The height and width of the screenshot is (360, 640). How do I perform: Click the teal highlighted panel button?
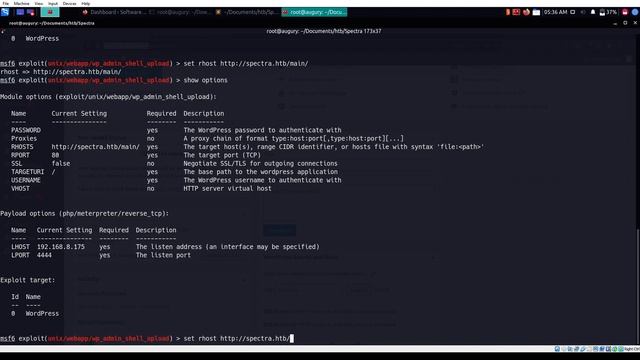pyautogui.click(x=50, y=12)
